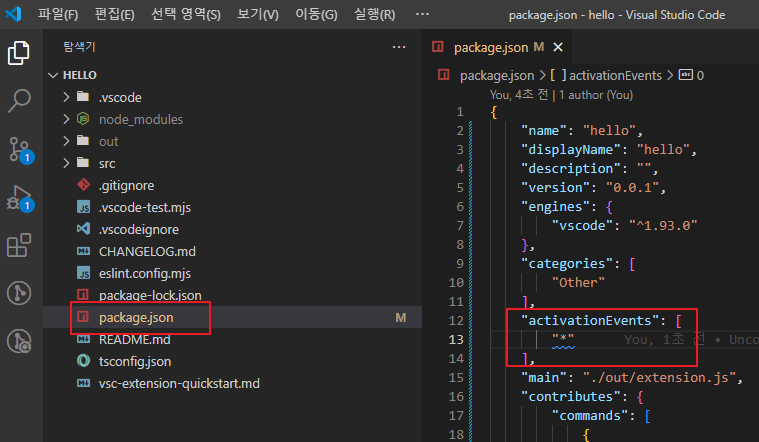The height and width of the screenshot is (442, 759).
Task: Click the .vscodeignore VS Code icon
Action: pos(83,229)
